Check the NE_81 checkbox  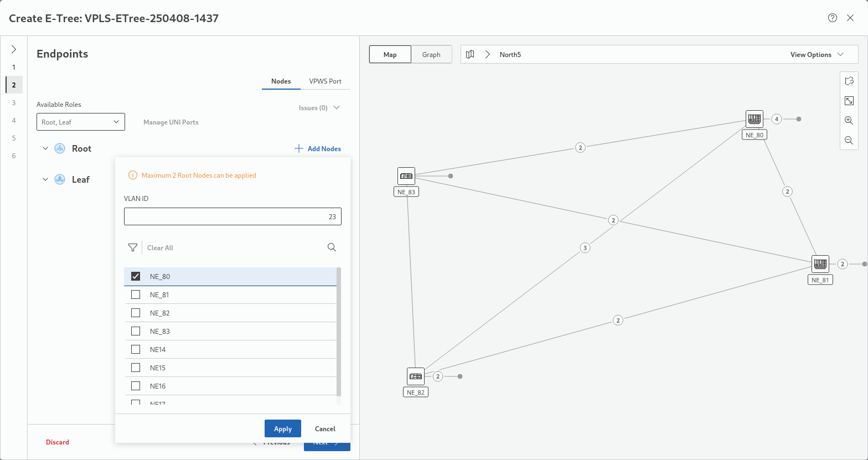click(136, 294)
